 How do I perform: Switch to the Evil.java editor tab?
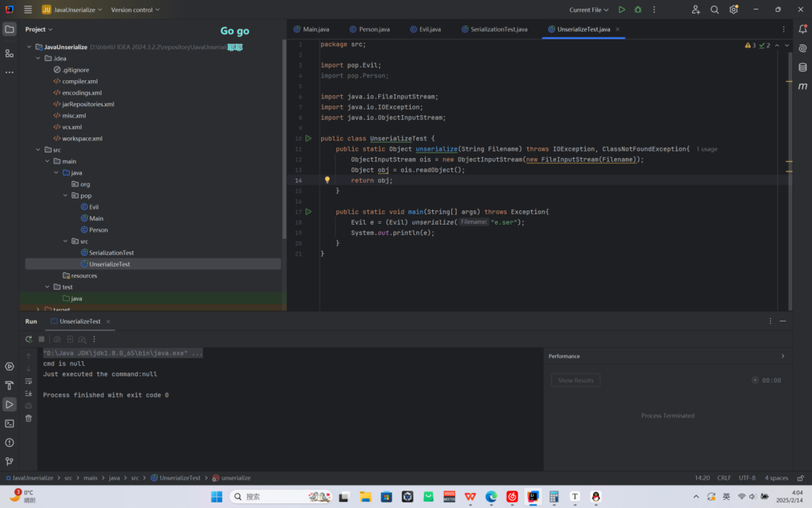(x=425, y=29)
